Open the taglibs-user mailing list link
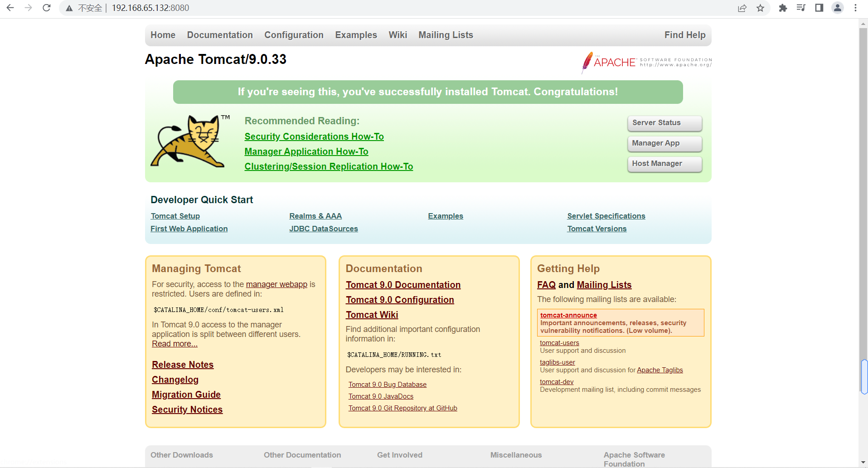This screenshot has height=468, width=868. (x=557, y=362)
